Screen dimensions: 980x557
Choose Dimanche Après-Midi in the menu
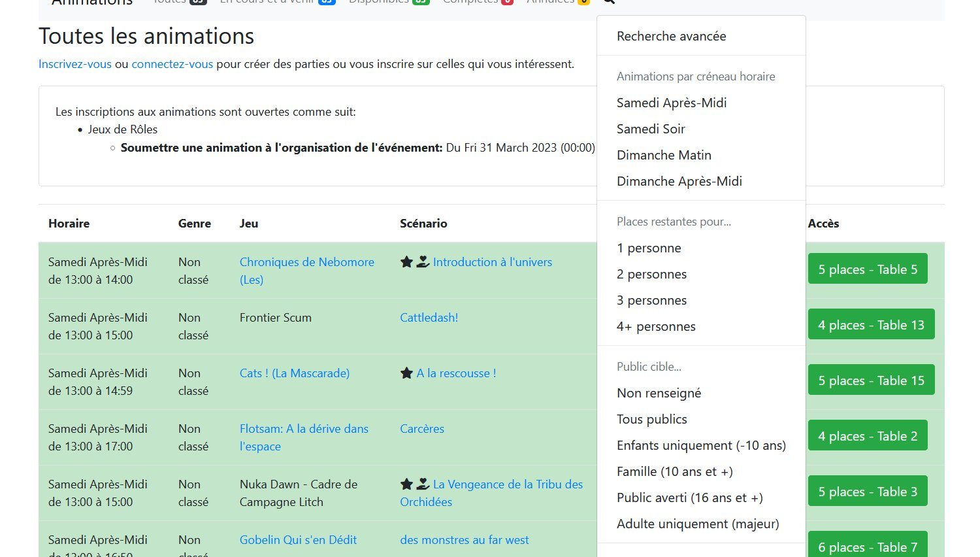click(x=679, y=181)
